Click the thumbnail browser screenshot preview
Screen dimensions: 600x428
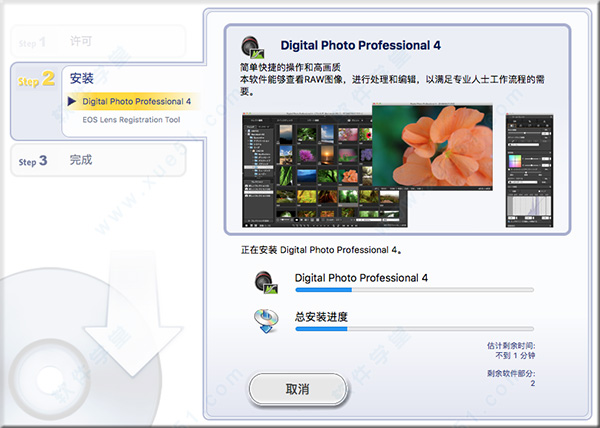click(x=324, y=170)
